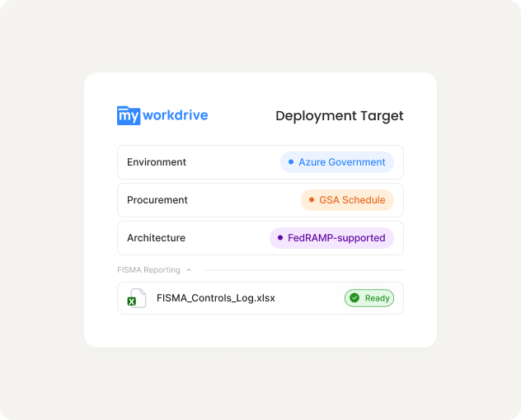The width and height of the screenshot is (521, 420).
Task: Select the Azure Government badge
Action: coord(337,162)
